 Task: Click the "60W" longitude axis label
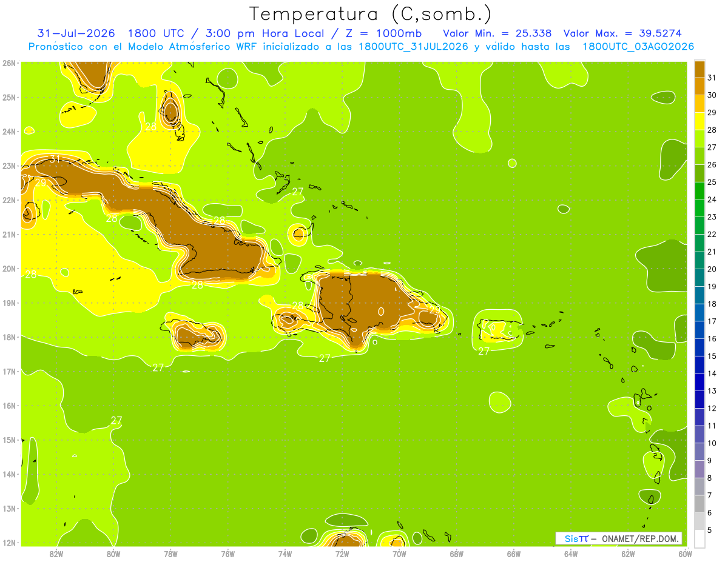685,554
